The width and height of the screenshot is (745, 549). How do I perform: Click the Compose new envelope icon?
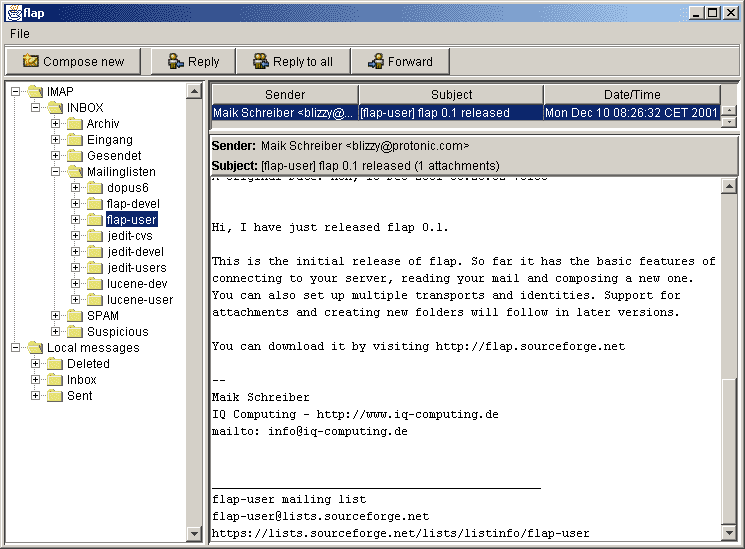pos(30,62)
